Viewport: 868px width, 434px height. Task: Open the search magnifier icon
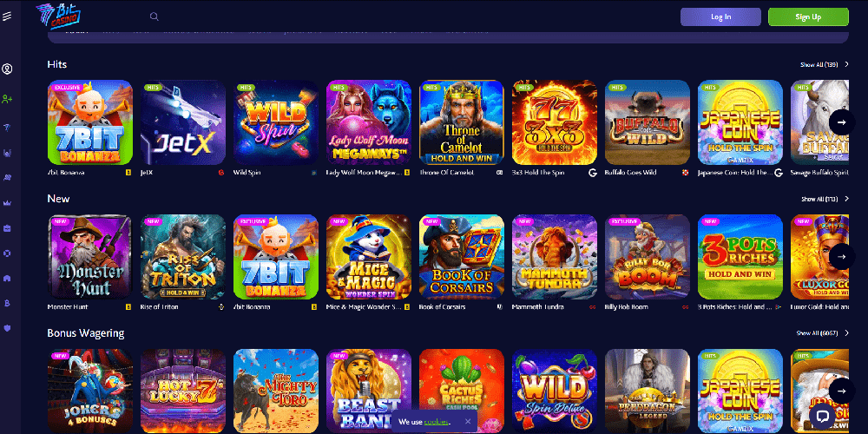coord(155,16)
